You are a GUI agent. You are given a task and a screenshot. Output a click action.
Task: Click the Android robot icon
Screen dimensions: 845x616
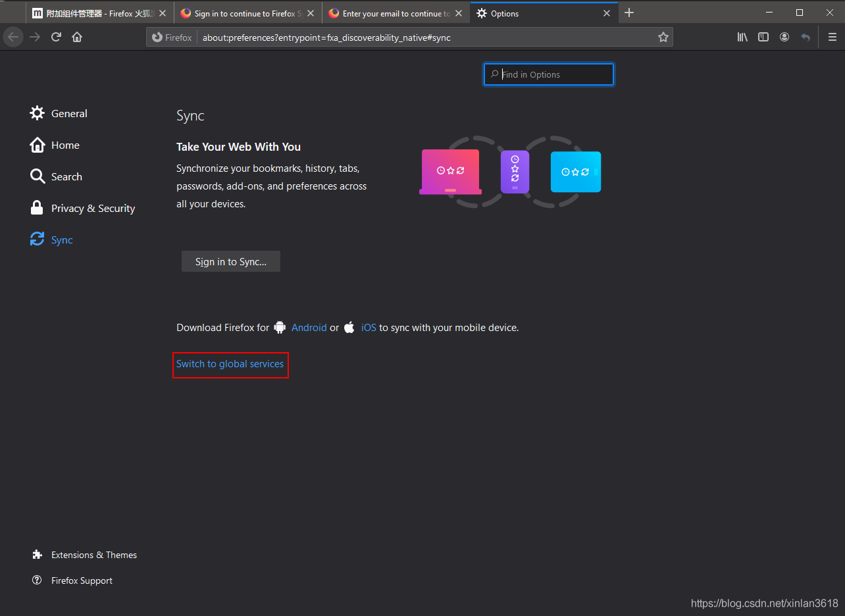click(x=280, y=327)
